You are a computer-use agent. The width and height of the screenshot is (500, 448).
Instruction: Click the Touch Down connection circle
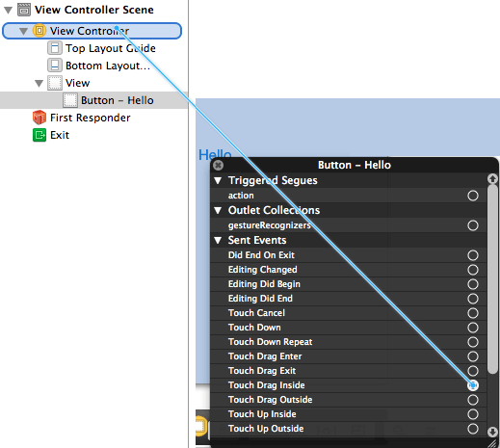click(473, 328)
